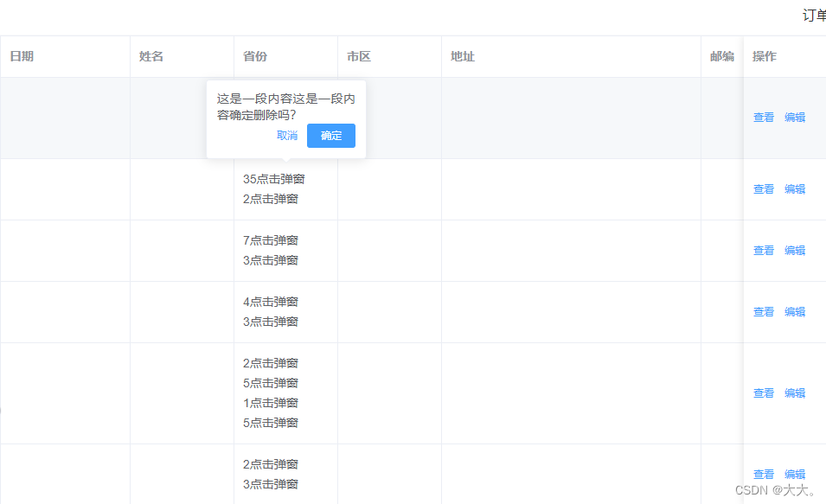
Task: Open 编辑 for the row containing 7点击弹窗
Action: [x=794, y=251]
